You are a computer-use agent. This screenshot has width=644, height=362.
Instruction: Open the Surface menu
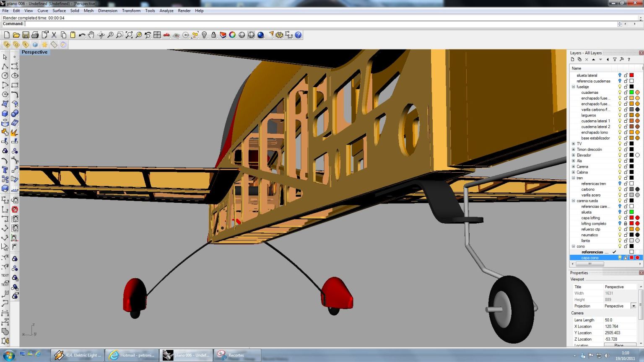(x=59, y=11)
